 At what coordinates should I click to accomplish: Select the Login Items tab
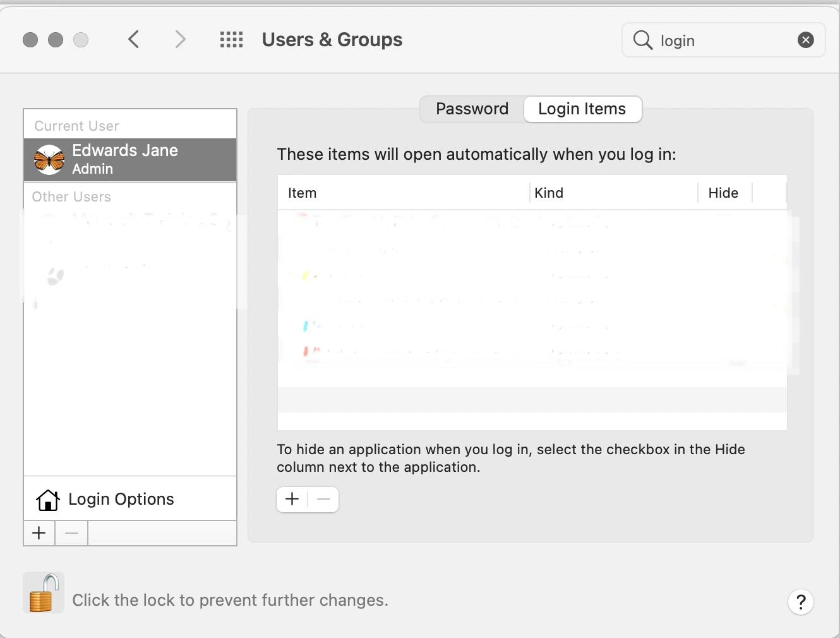(582, 109)
